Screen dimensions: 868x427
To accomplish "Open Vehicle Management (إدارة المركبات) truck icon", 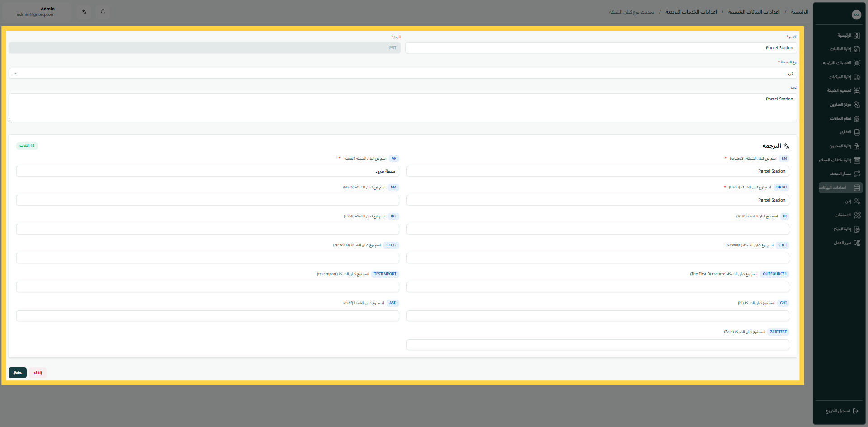I will pos(857,77).
